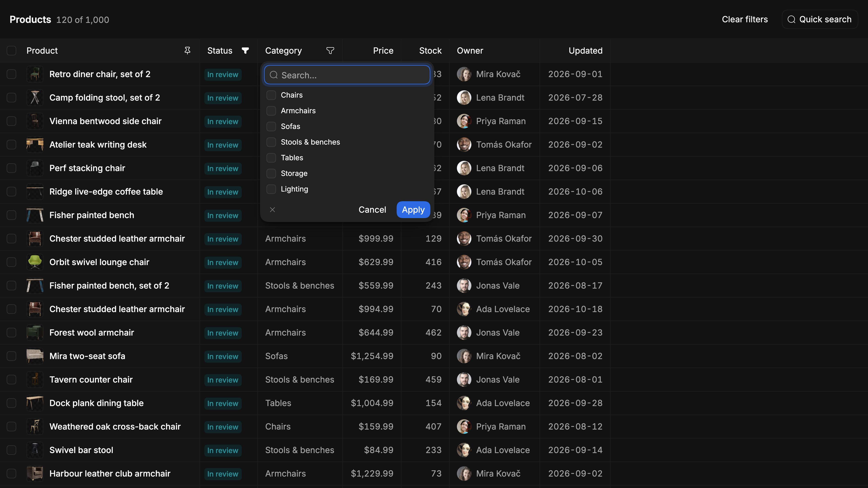
Task: Click the 2026-10-18 updated date cell
Action: (x=575, y=309)
